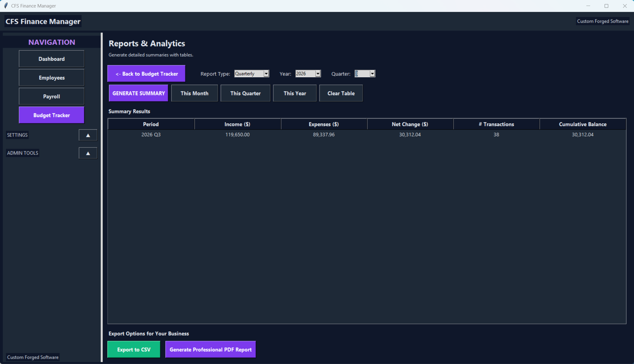The height and width of the screenshot is (364, 634).
Task: Open the Quarter dropdown
Action: pos(372,74)
